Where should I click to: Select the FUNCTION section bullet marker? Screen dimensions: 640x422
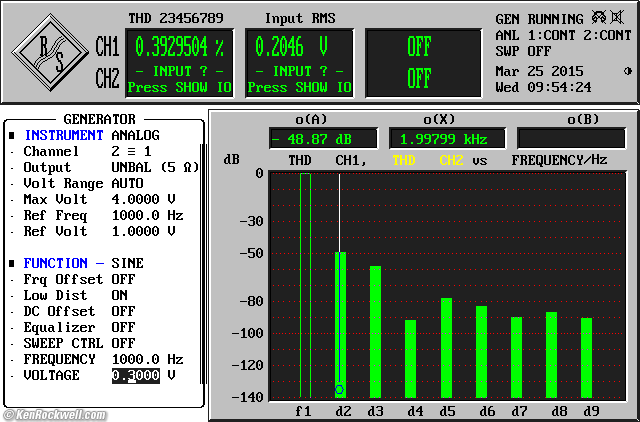[x=12, y=263]
